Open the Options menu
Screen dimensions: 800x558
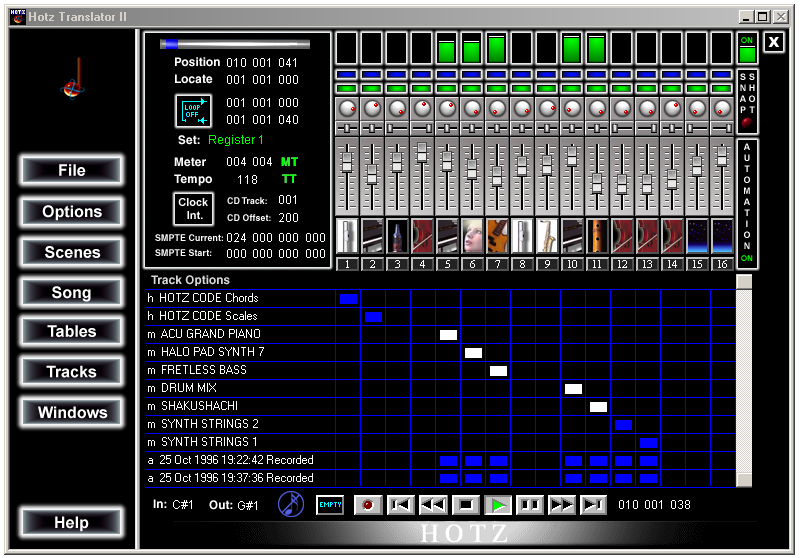(x=71, y=211)
